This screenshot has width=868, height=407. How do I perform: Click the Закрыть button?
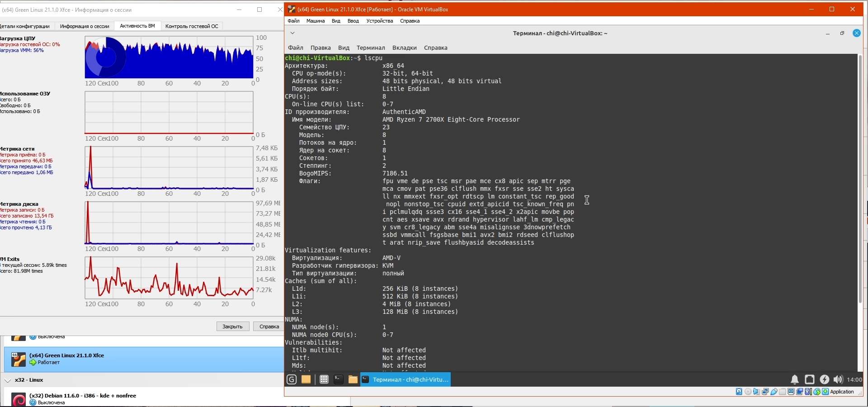click(x=233, y=327)
